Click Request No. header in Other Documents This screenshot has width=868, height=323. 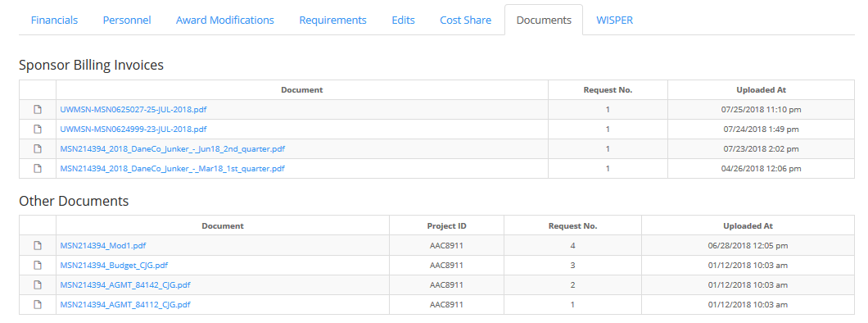pyautogui.click(x=573, y=226)
